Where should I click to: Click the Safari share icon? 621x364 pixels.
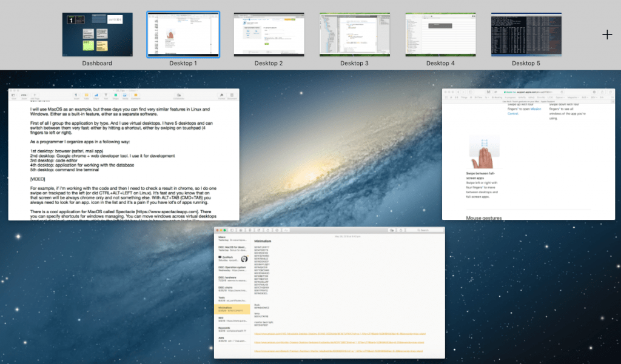click(602, 92)
